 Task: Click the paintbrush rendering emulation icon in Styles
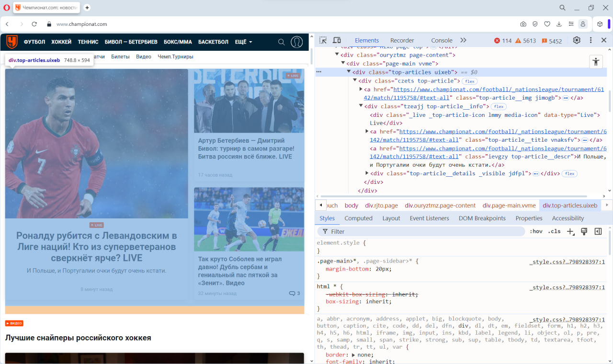(584, 231)
